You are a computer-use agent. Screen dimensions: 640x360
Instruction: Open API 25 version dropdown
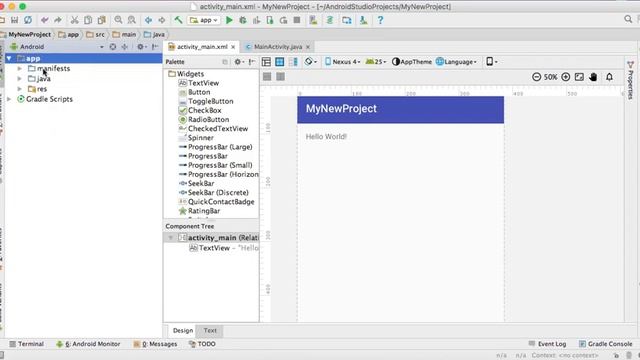click(376, 62)
